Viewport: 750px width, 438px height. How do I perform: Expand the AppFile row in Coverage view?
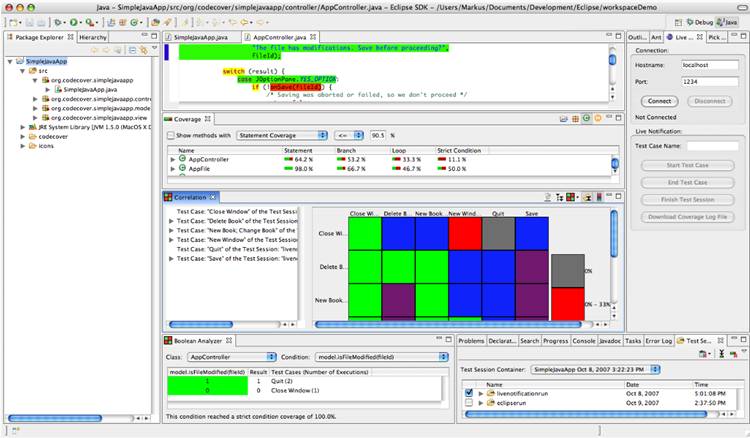172,169
